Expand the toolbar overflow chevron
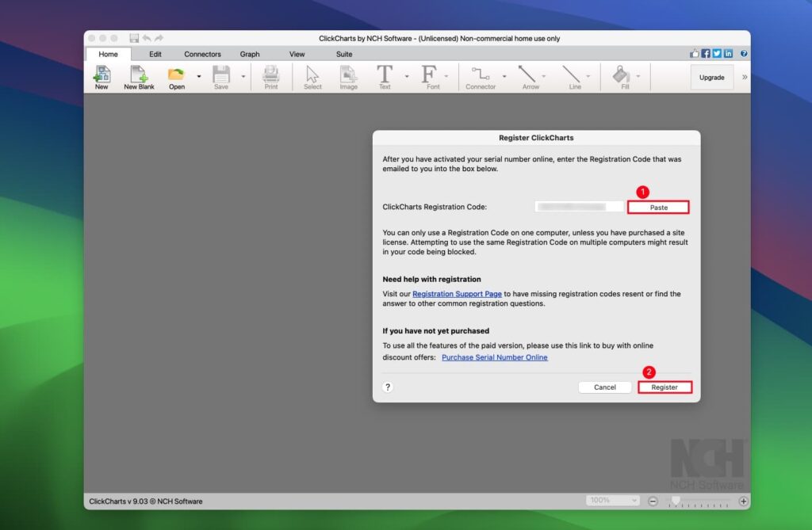Viewport: 812px width, 530px height. (x=744, y=77)
